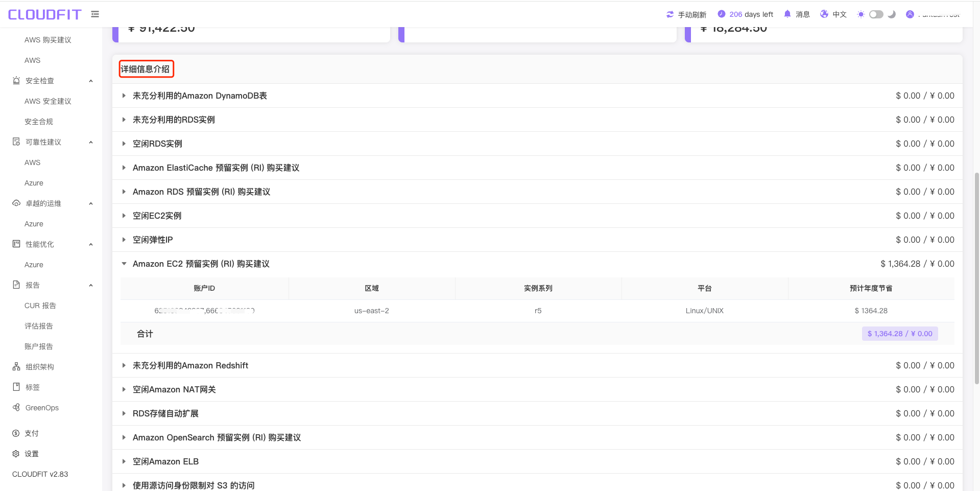Open CUR 报告 menu item
Screen dimensions: 980x491
pyautogui.click(x=40, y=306)
